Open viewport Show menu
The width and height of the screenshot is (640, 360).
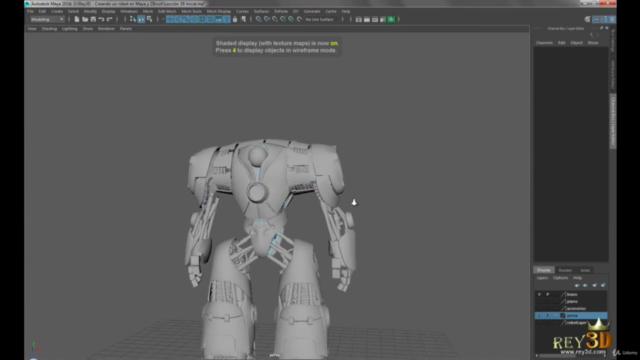point(88,29)
